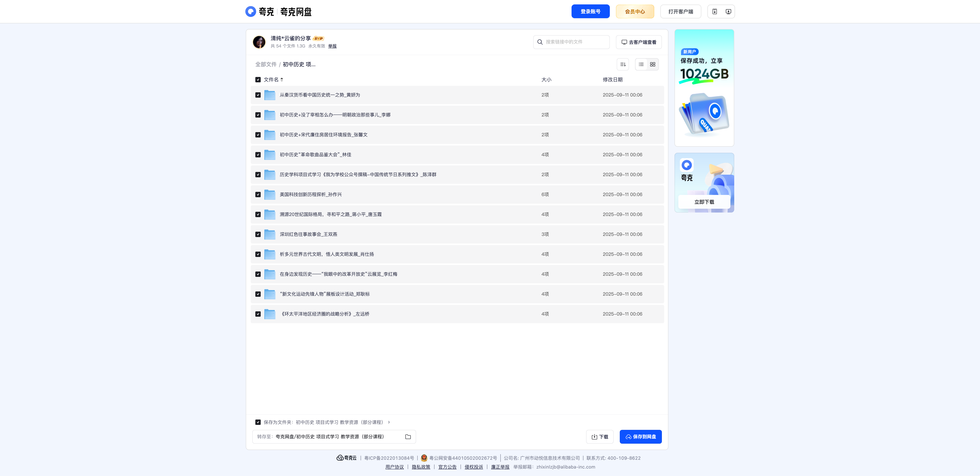This screenshot has height=476, width=980.
Task: Click folder icon of 《环太平洋地区经济圈的战略分析》_左远桥
Action: pos(270,314)
